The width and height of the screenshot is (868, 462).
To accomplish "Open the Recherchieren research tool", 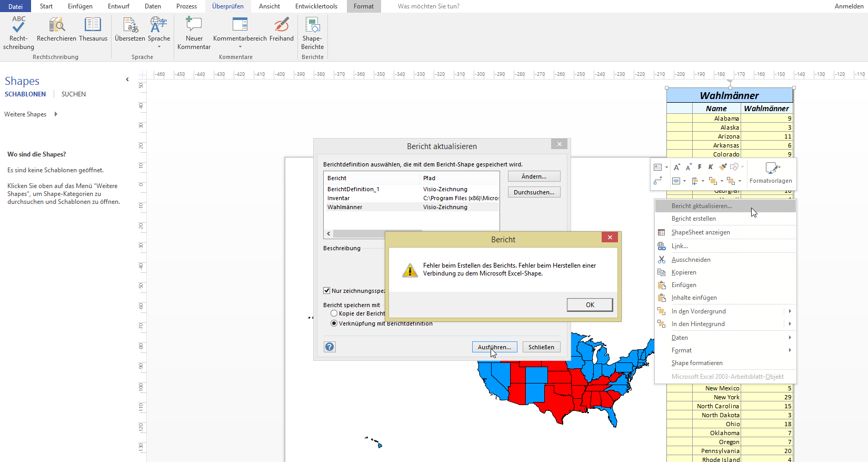I will click(x=56, y=26).
